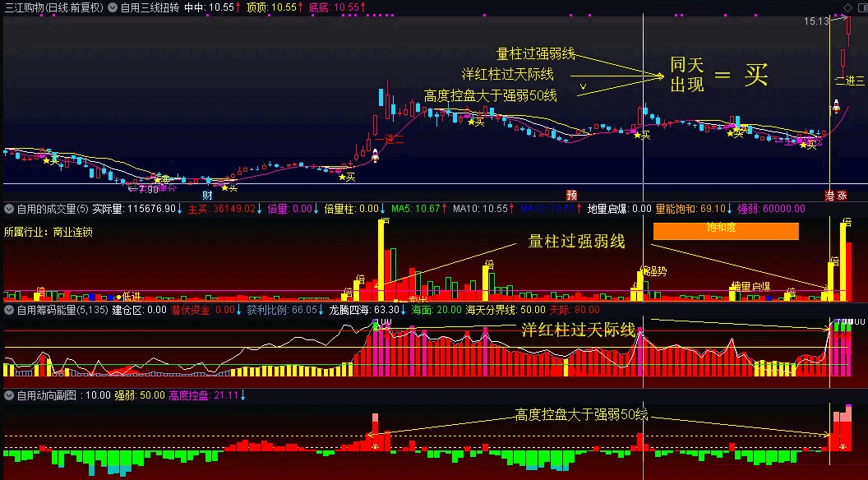Click the 强弱: 50.00 readout in 动向副图

(x=140, y=395)
